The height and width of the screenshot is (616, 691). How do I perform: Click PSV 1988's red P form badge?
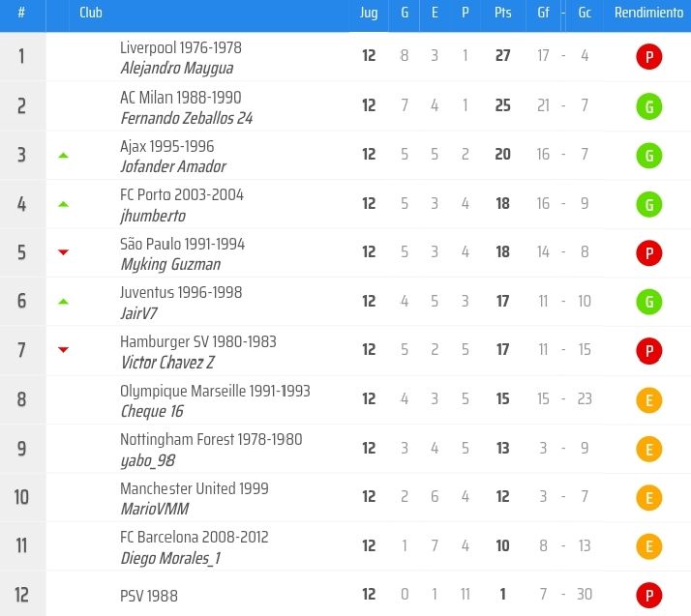pyautogui.click(x=648, y=595)
